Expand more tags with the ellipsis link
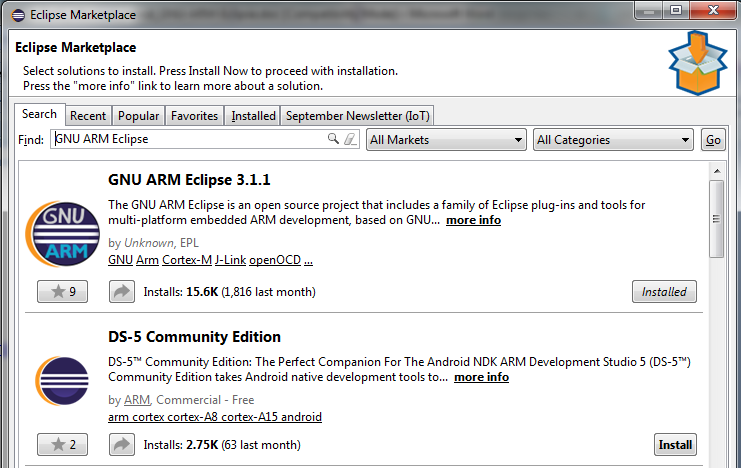This screenshot has width=741, height=468. [309, 261]
